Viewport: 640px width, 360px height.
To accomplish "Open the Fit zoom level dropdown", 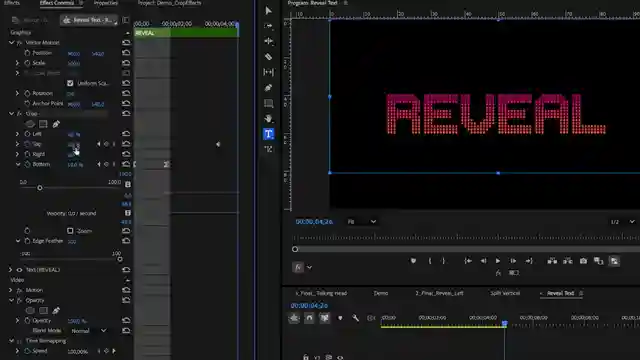I will [x=362, y=222].
